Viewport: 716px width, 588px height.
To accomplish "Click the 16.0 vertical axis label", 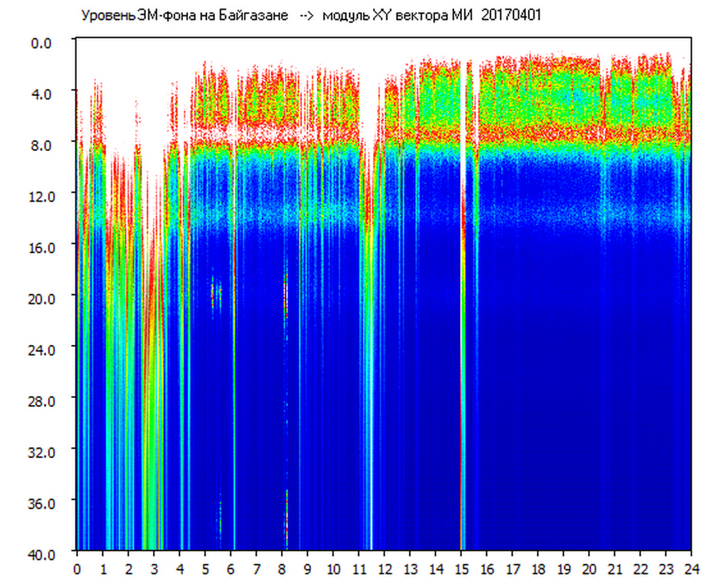I will pos(50,247).
